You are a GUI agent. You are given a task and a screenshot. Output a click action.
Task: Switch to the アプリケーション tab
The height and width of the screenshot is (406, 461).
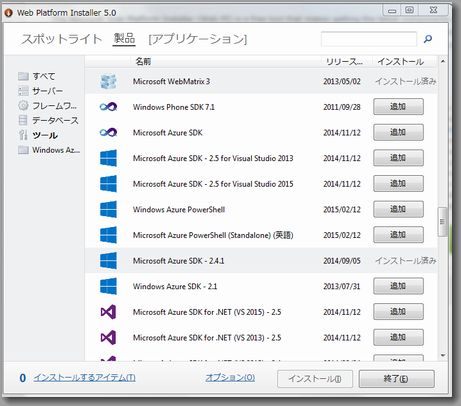(x=198, y=39)
